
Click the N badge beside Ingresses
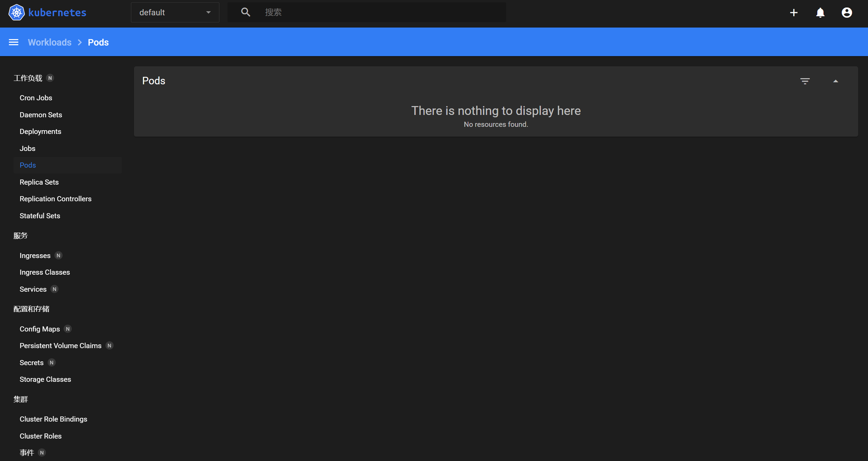click(59, 256)
